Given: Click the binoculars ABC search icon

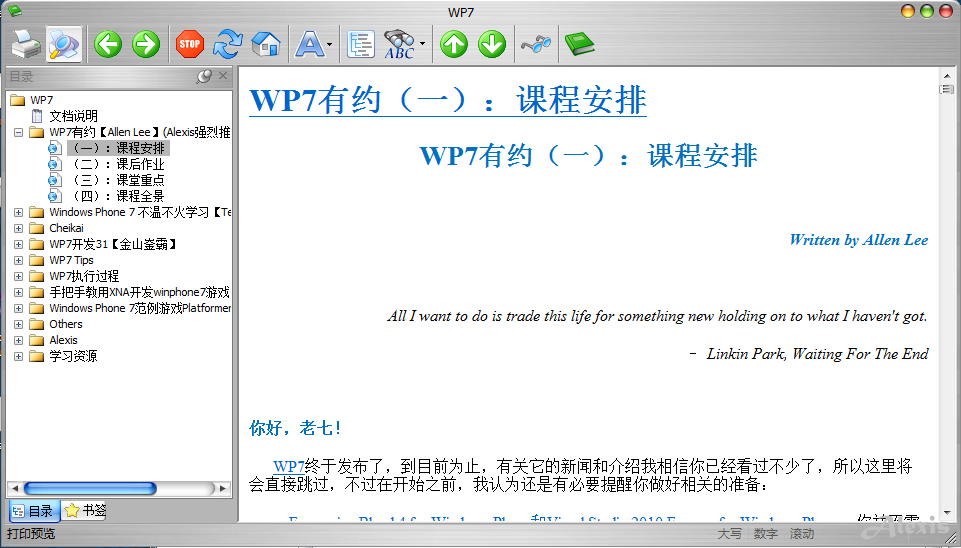Looking at the screenshot, I should click(400, 44).
